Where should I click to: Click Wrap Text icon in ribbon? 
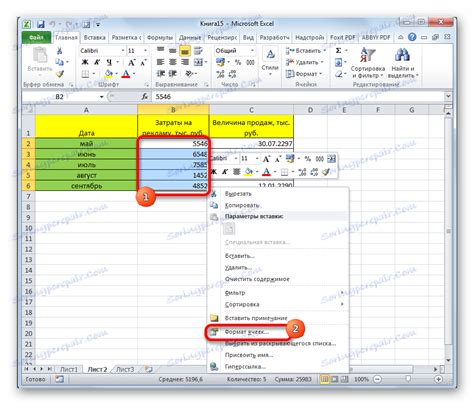(x=198, y=51)
